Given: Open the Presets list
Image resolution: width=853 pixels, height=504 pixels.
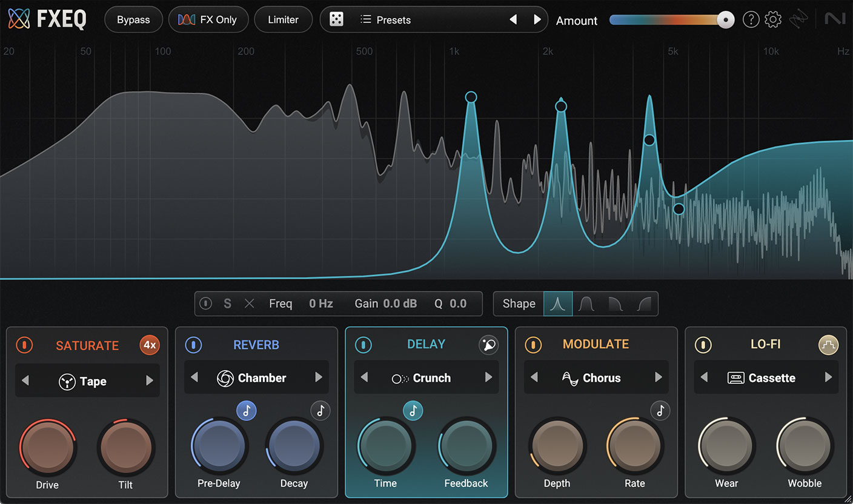Looking at the screenshot, I should (385, 20).
